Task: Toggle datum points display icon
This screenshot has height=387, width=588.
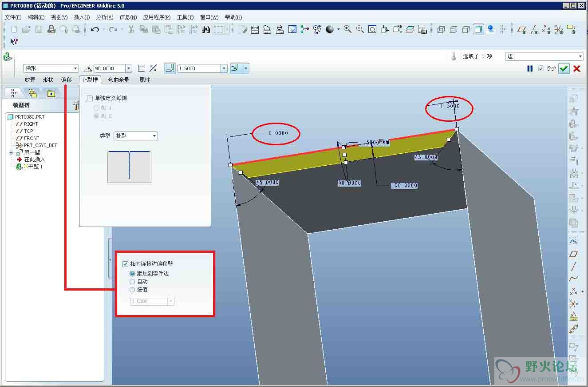Action: coord(547,30)
